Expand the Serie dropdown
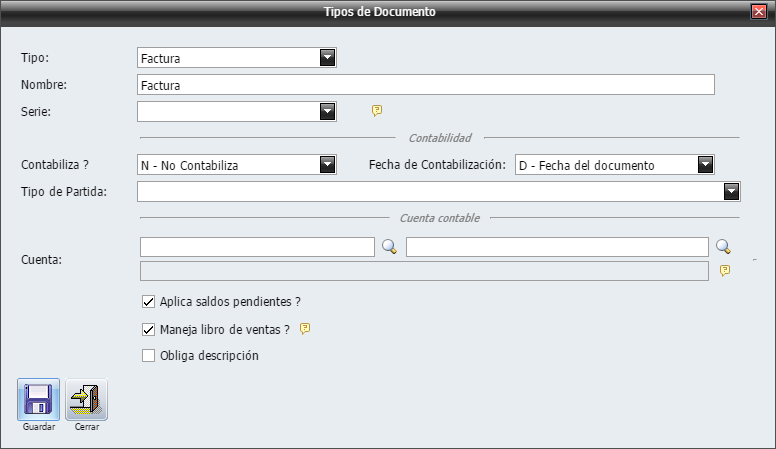The image size is (776, 449). coord(327,111)
